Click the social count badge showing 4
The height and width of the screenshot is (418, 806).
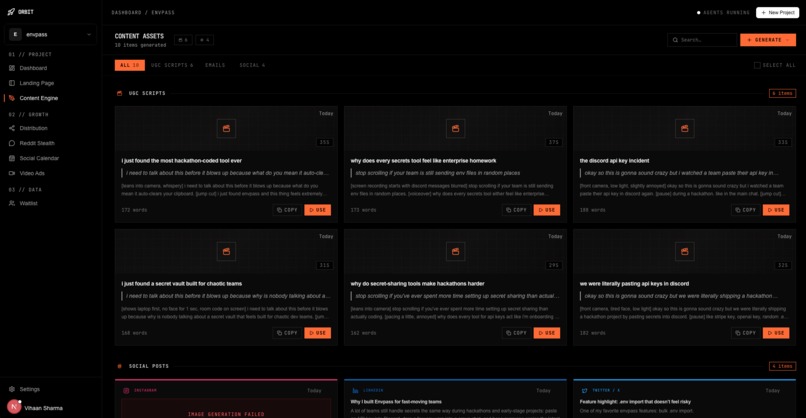[205, 40]
